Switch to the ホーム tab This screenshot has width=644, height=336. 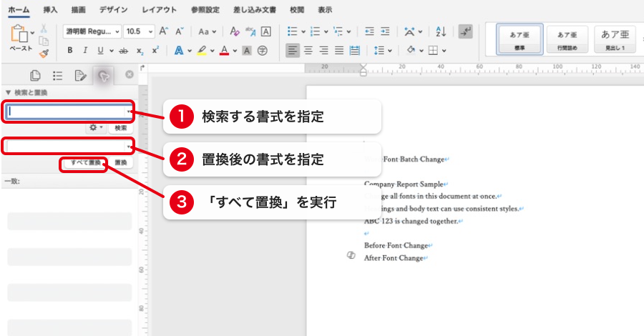point(19,9)
